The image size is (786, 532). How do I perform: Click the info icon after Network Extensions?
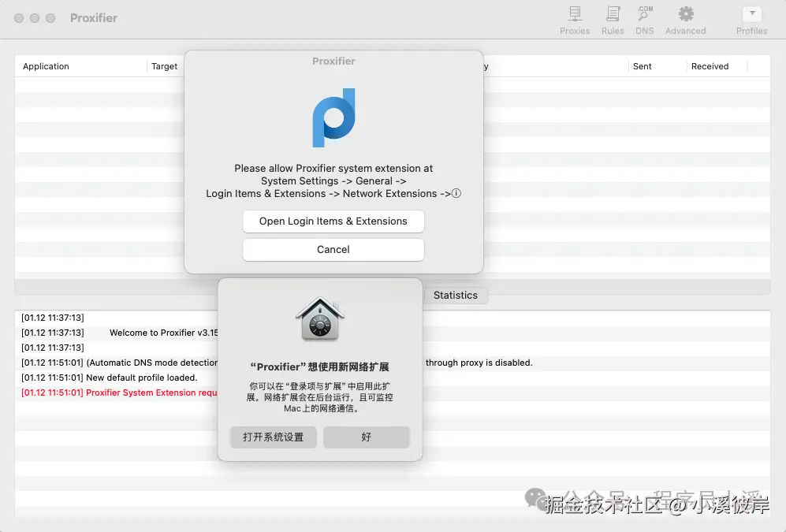tap(456, 193)
